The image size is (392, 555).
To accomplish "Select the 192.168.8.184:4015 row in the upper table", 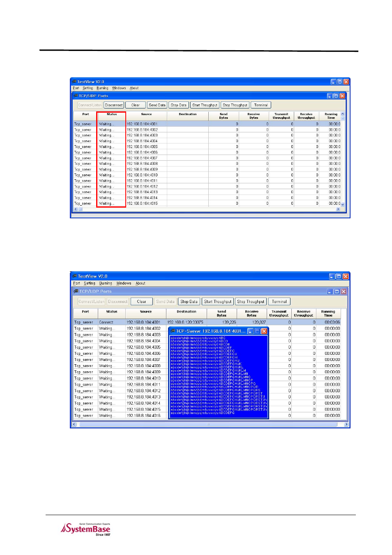I will point(207,203).
